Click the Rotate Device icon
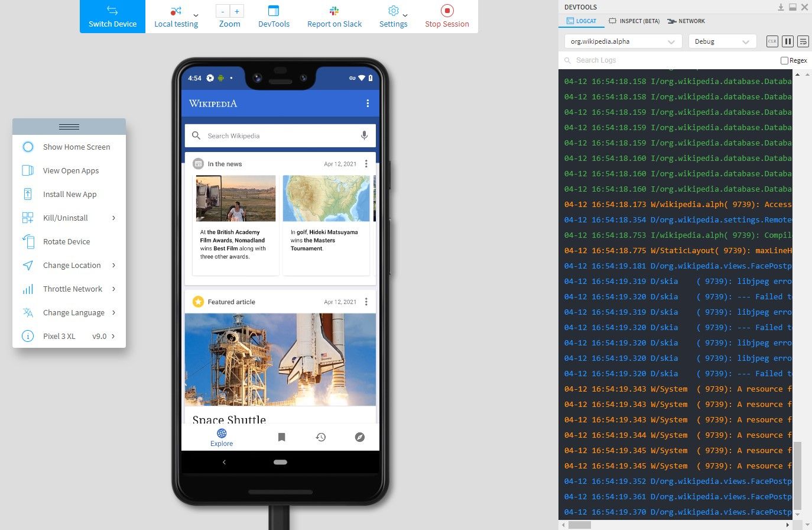 pyautogui.click(x=28, y=241)
